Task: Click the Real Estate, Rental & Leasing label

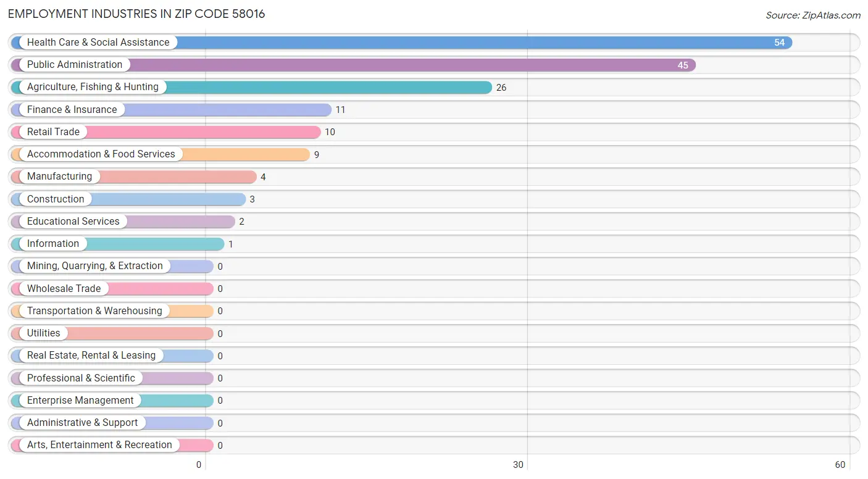Action: [x=91, y=356]
